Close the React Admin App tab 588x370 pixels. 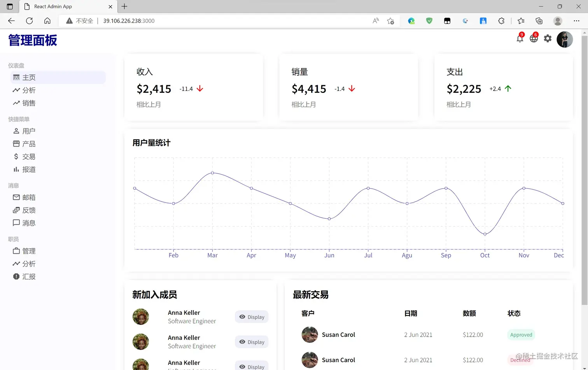(110, 7)
